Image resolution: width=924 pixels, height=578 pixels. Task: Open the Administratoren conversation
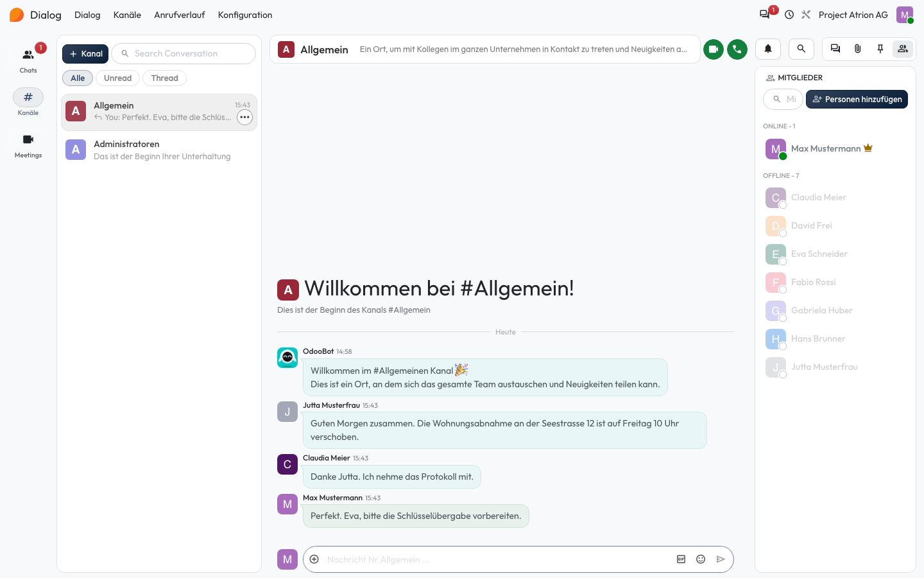tap(159, 150)
